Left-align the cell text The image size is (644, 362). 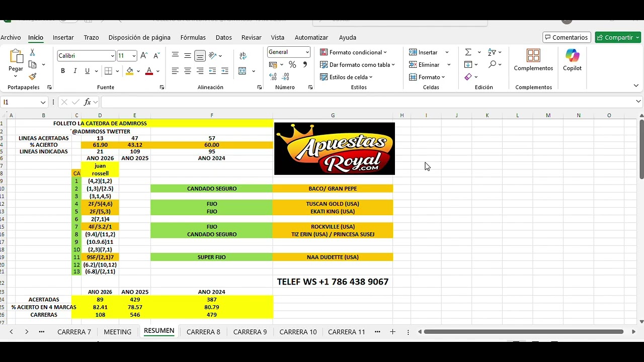tap(175, 71)
